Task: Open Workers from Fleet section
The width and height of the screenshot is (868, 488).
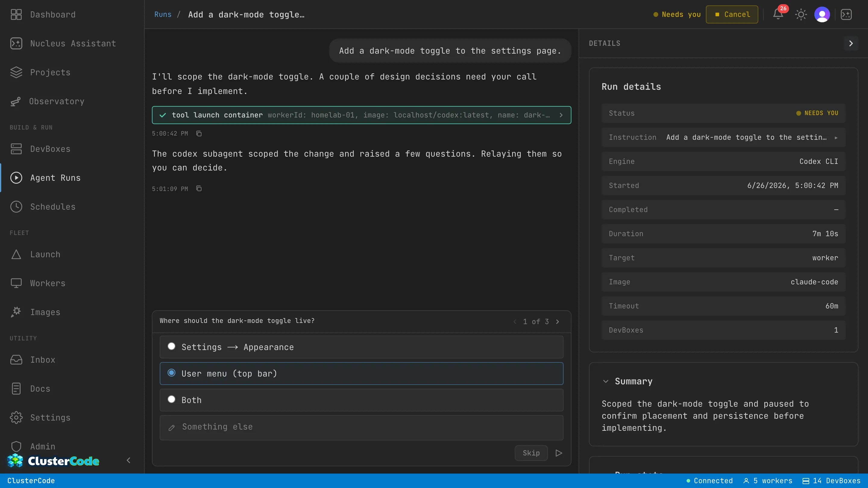Action: pos(48,283)
